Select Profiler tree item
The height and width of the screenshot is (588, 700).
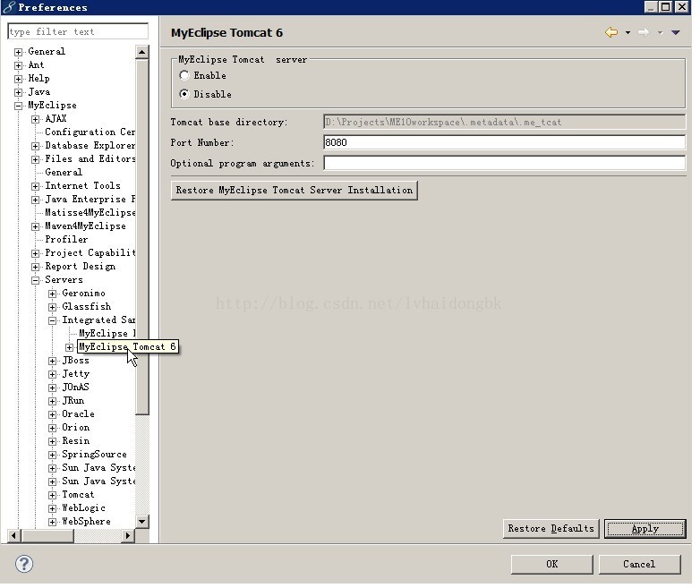pos(66,239)
